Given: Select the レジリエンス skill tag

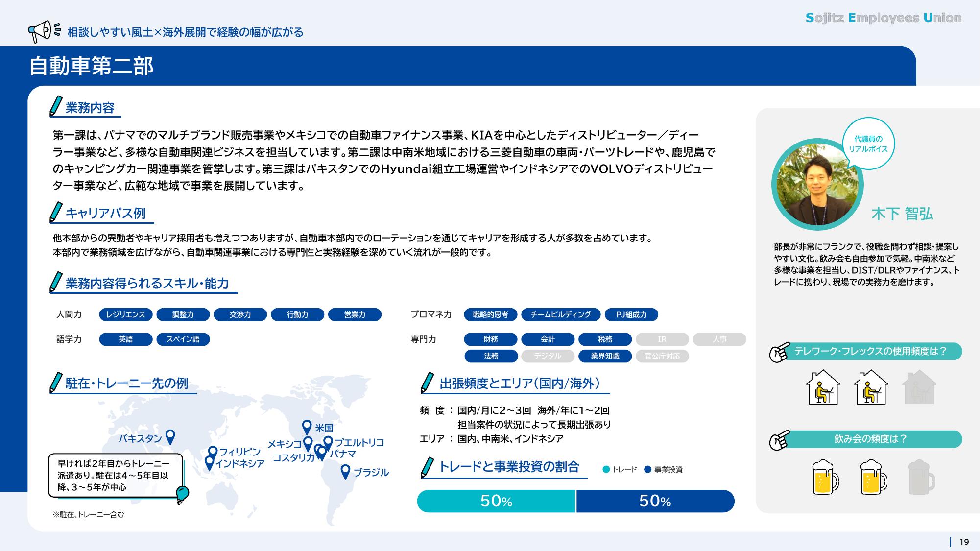Looking at the screenshot, I should tap(126, 315).
